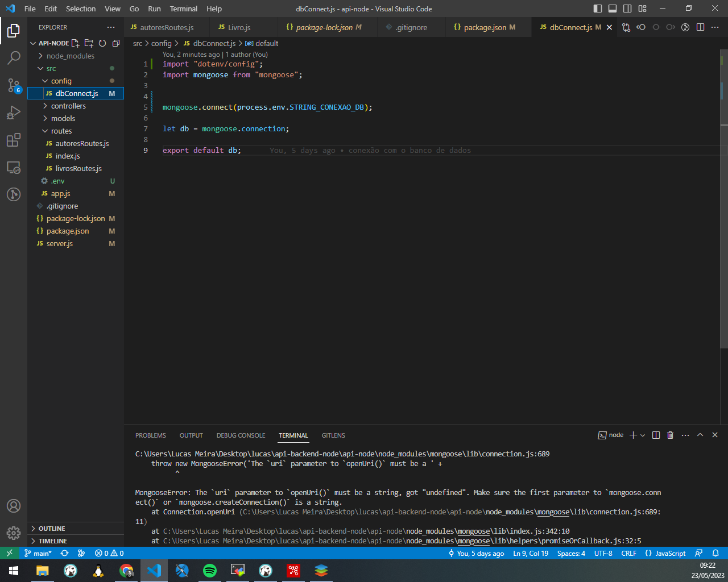Change JavaScript language mode in status bar
This screenshot has width=728, height=582.
[x=665, y=553]
